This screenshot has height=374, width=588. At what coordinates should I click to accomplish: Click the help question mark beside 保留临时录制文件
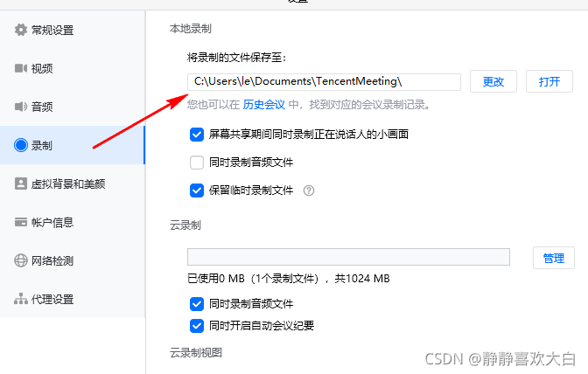point(309,190)
